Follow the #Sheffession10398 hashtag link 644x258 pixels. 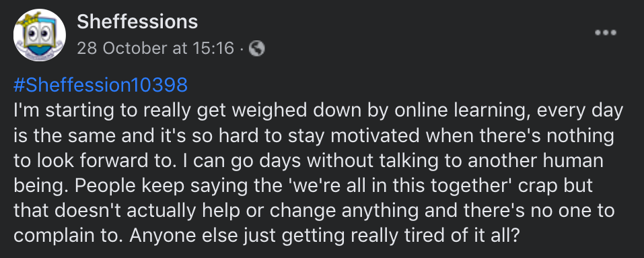pyautogui.click(x=101, y=85)
